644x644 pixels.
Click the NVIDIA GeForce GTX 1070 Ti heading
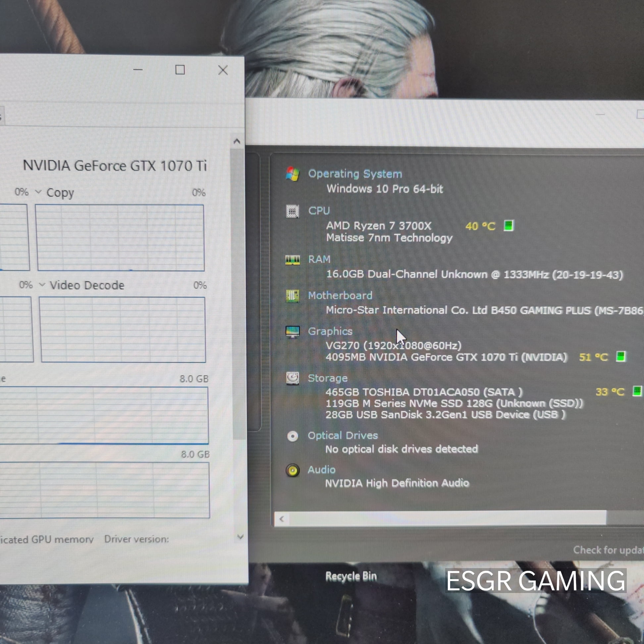115,166
